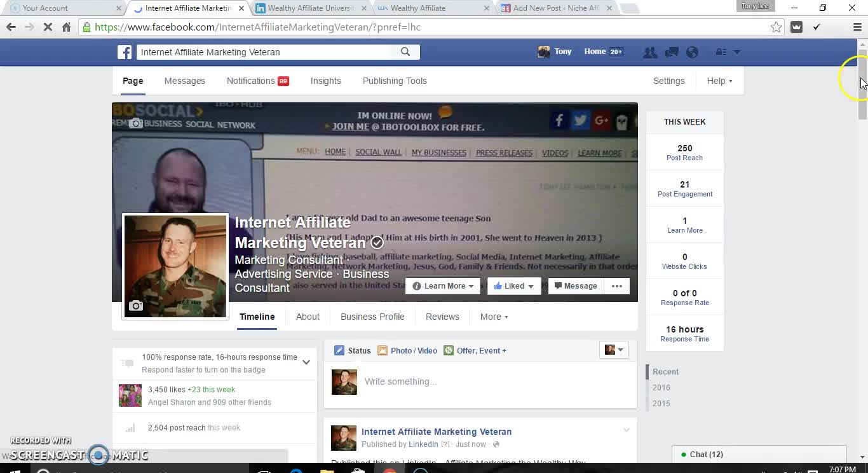
Task: Click the Home link in top bar
Action: pyautogui.click(x=595, y=51)
